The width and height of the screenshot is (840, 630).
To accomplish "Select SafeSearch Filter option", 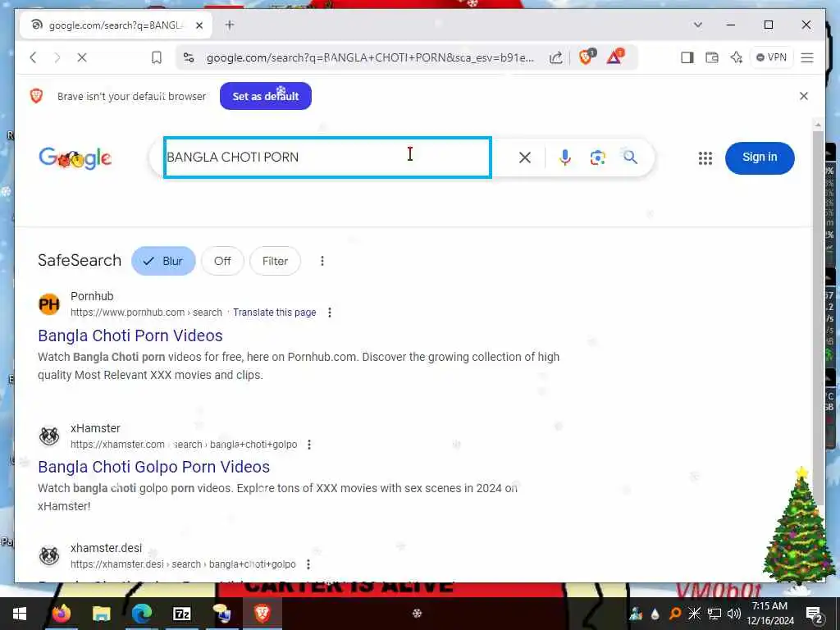I will point(275,261).
